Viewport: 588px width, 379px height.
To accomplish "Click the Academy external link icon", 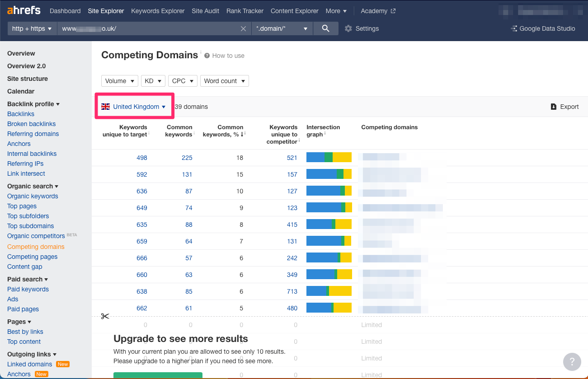I will click(x=393, y=11).
